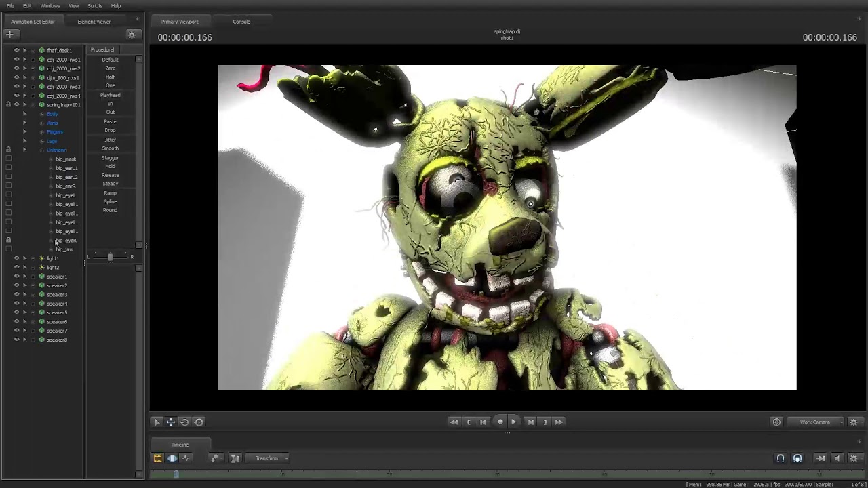Viewport: 868px width, 488px height.
Task: Expand the fnaf1desk1 tree node
Action: [x=33, y=50]
